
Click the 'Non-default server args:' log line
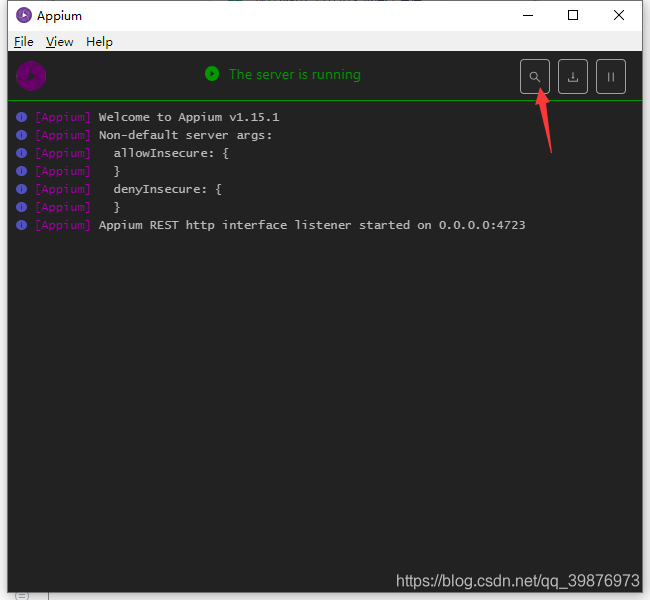[185, 135]
